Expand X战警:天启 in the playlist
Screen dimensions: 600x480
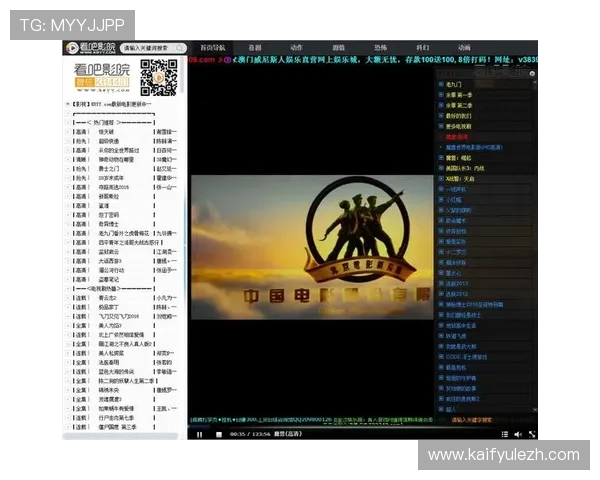click(x=441, y=179)
